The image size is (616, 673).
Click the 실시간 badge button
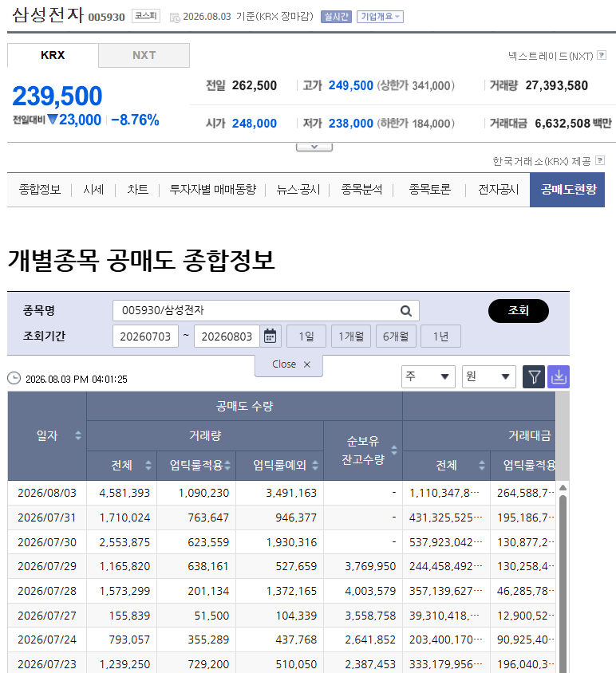[336, 17]
